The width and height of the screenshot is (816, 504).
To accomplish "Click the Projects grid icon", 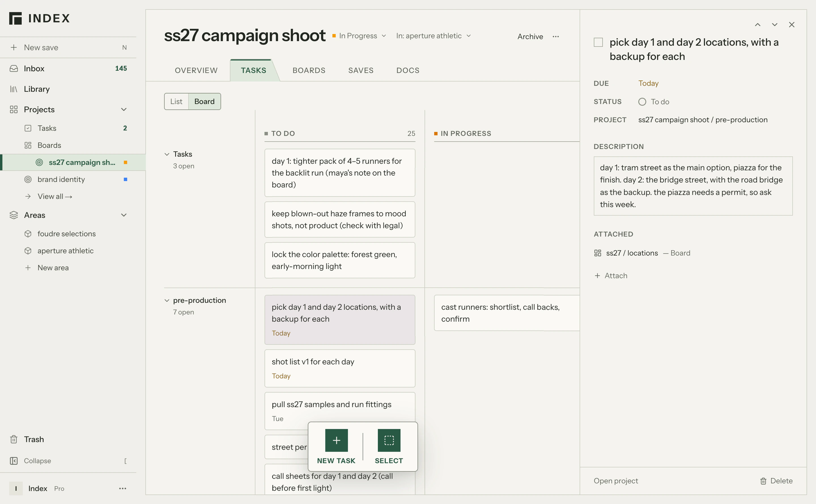I will [x=14, y=109].
